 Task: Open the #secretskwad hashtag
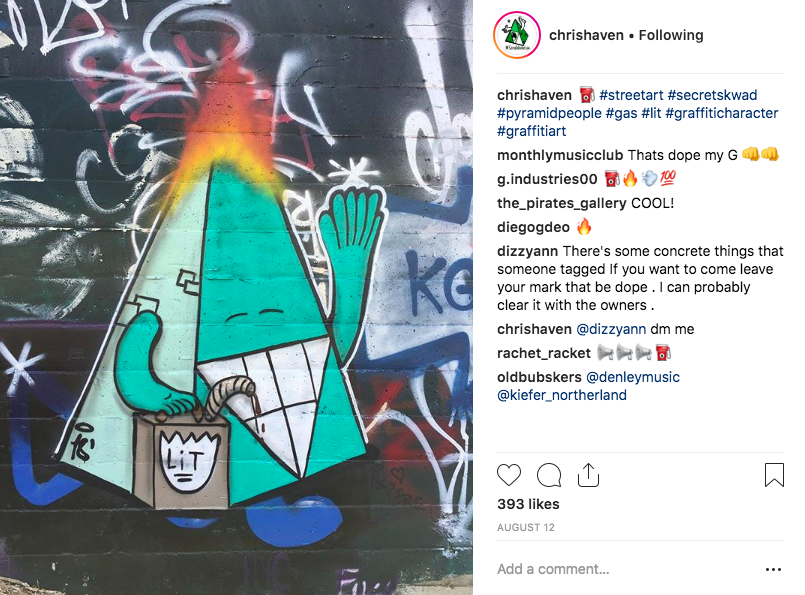pyautogui.click(x=712, y=95)
